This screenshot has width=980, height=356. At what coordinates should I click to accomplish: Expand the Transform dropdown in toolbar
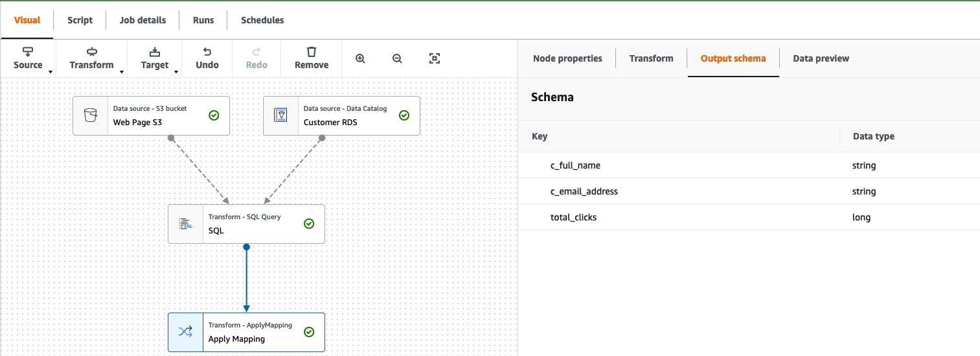click(x=92, y=58)
